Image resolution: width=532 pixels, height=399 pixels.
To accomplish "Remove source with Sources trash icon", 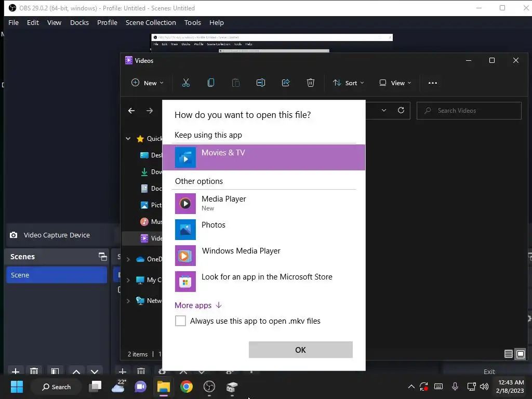I will [141, 371].
